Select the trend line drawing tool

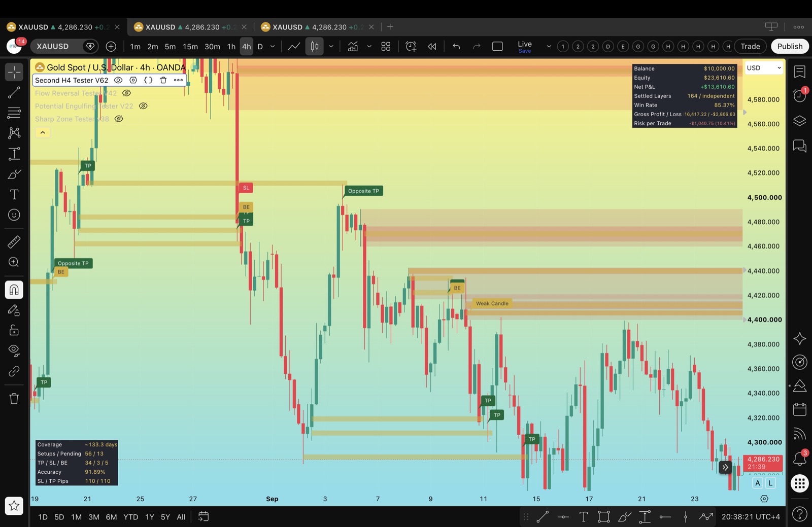14,92
